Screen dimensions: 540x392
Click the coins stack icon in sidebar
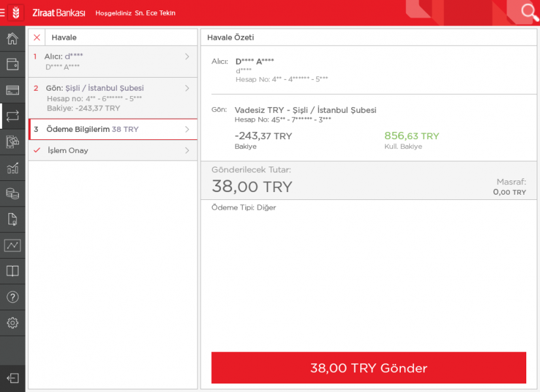[12, 193]
